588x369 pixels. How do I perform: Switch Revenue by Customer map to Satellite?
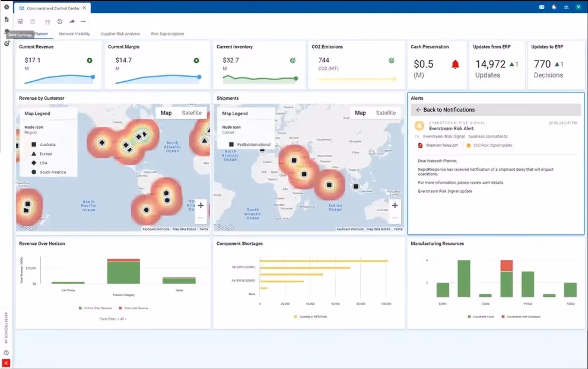click(192, 113)
